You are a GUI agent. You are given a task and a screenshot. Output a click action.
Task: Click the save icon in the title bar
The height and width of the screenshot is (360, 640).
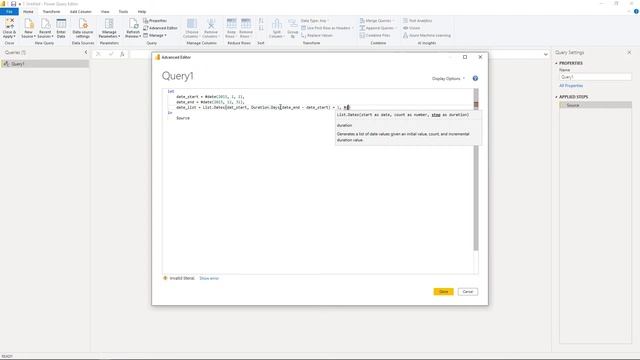(13, 4)
